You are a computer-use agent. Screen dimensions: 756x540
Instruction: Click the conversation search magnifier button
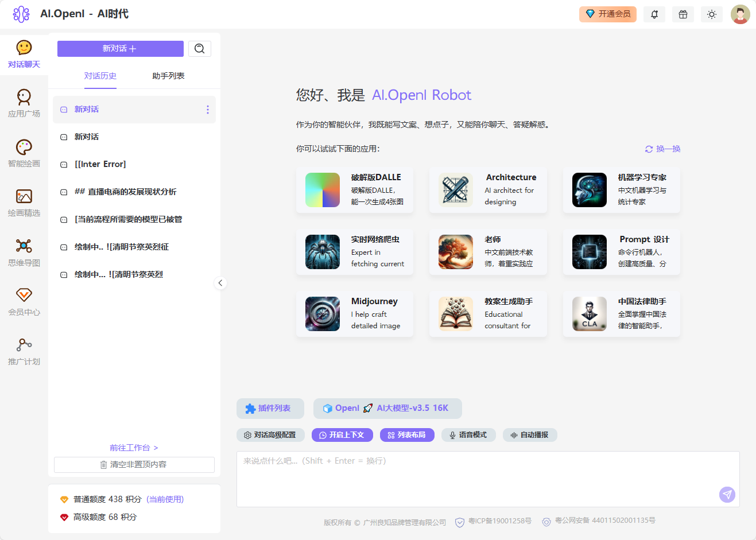tap(200, 49)
